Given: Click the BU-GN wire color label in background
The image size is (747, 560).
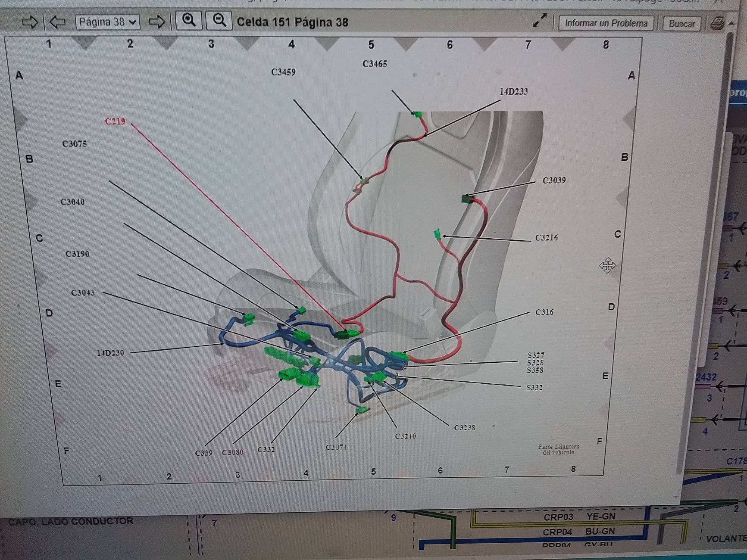Looking at the screenshot, I should pyautogui.click(x=600, y=532).
